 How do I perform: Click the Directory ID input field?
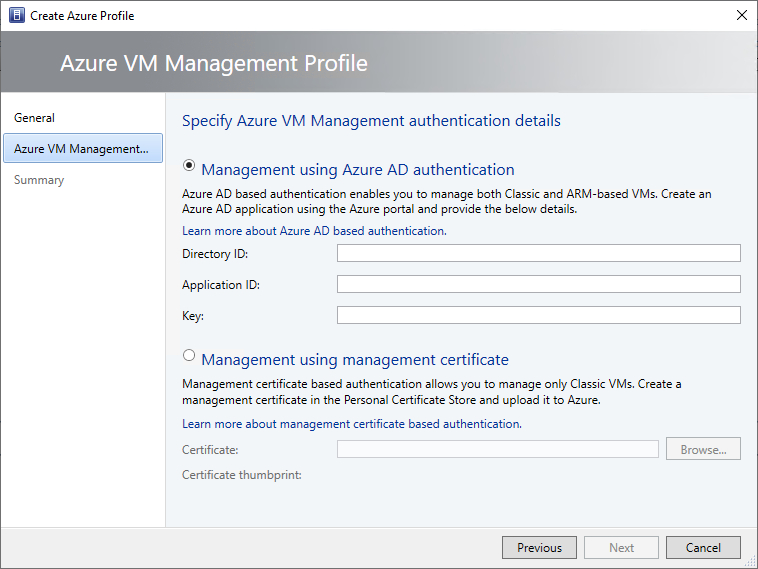[539, 253]
